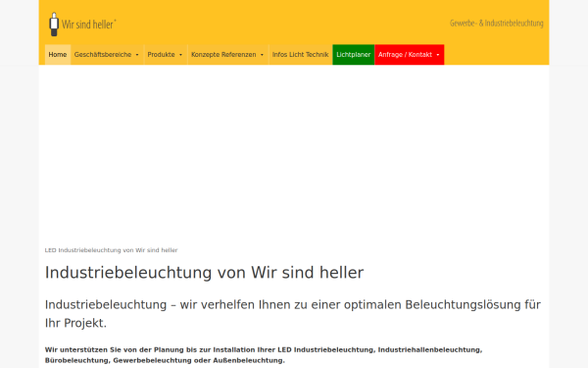The width and height of the screenshot is (588, 368).
Task: Click the Gewerbe- & Industriebeleuchtung tagline
Action: tap(497, 24)
